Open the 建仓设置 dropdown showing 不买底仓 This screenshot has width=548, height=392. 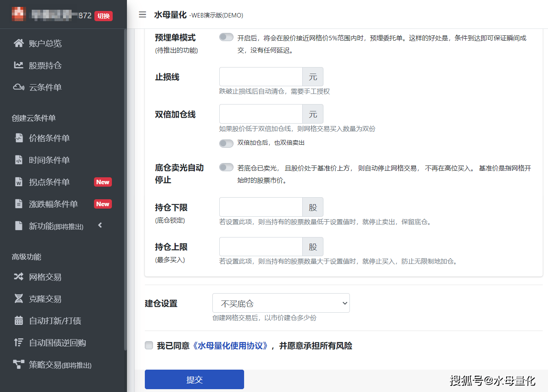281,303
